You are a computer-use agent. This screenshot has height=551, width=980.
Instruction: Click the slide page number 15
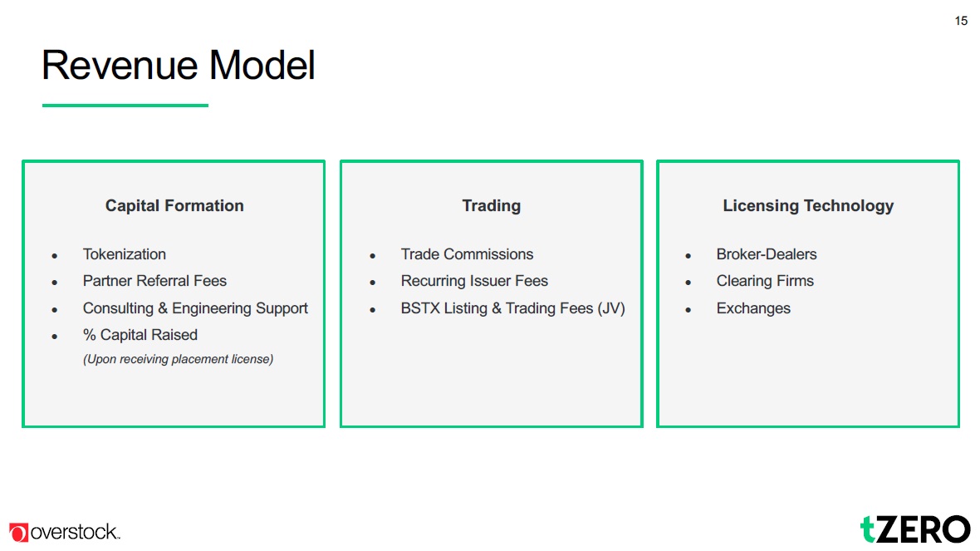pos(961,21)
